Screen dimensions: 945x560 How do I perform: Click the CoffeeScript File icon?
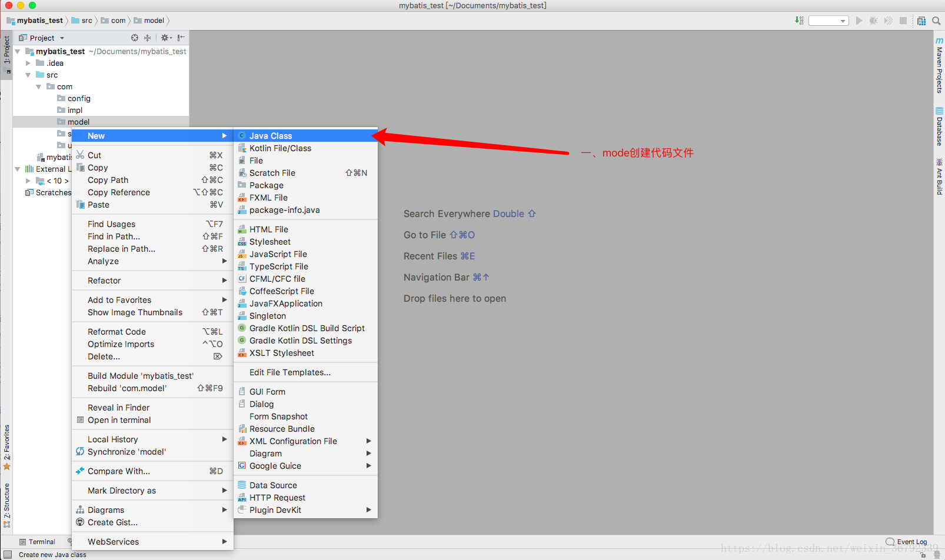[242, 291]
